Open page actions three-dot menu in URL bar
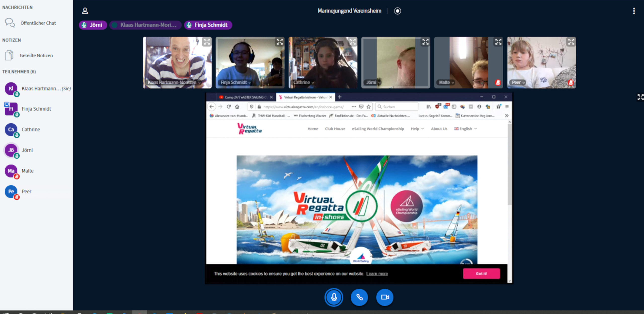 coord(354,107)
